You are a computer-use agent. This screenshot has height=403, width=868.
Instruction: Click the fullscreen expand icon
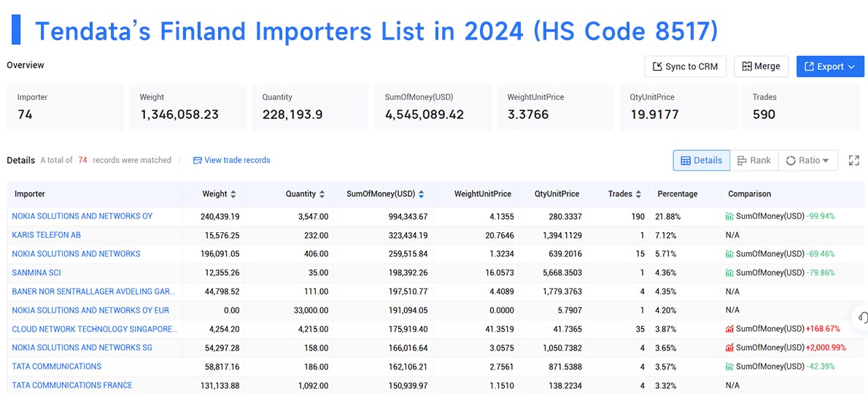(x=854, y=160)
